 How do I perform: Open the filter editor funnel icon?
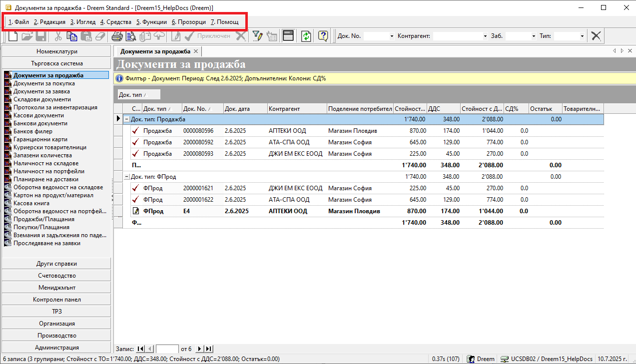(257, 36)
